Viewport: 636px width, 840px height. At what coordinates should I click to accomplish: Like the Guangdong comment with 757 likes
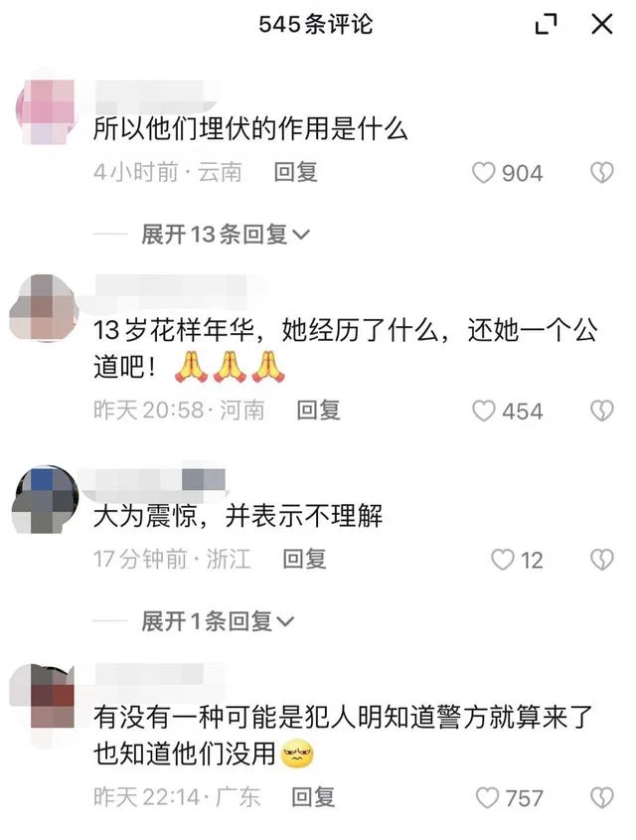click(x=487, y=797)
